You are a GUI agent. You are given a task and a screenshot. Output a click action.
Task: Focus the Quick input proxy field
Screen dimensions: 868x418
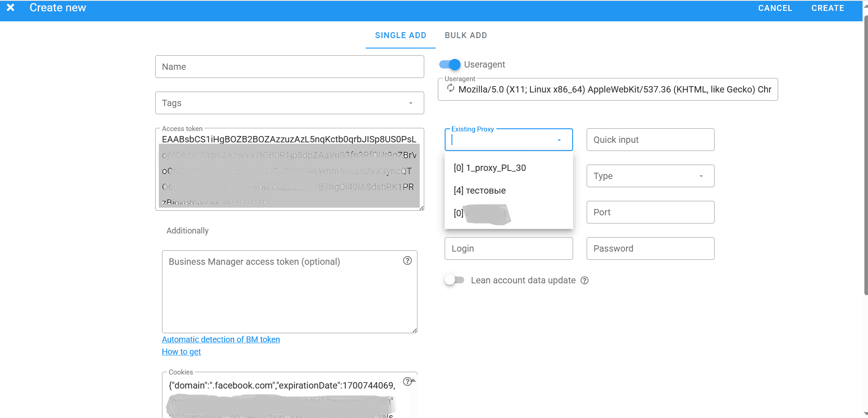click(x=650, y=140)
